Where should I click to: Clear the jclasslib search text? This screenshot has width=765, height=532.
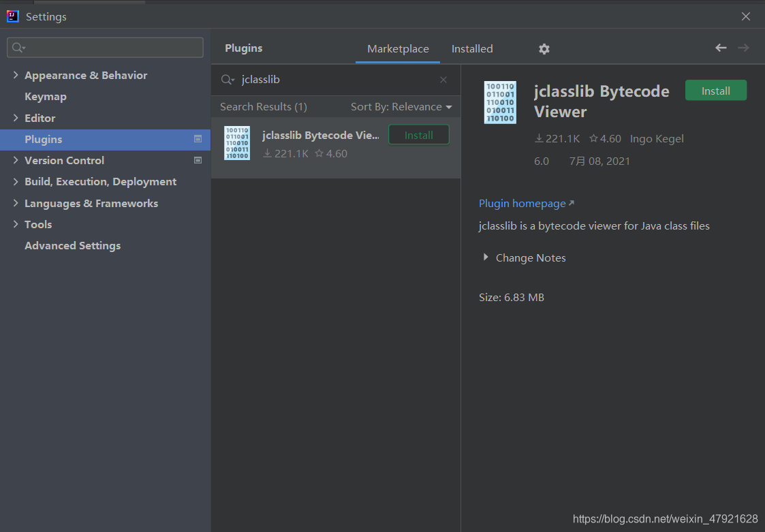[x=443, y=80]
